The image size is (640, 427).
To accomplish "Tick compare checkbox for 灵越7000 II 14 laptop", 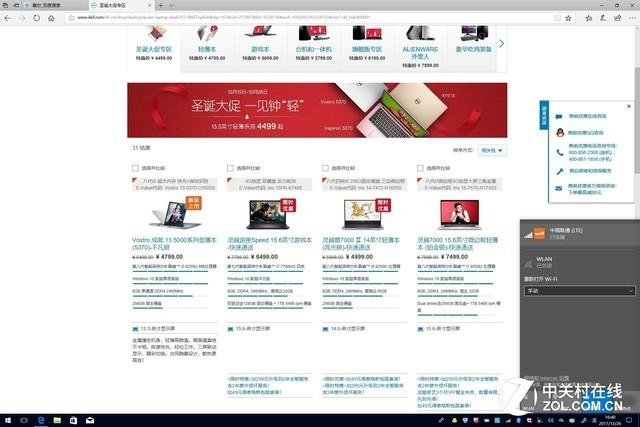I will (325, 168).
